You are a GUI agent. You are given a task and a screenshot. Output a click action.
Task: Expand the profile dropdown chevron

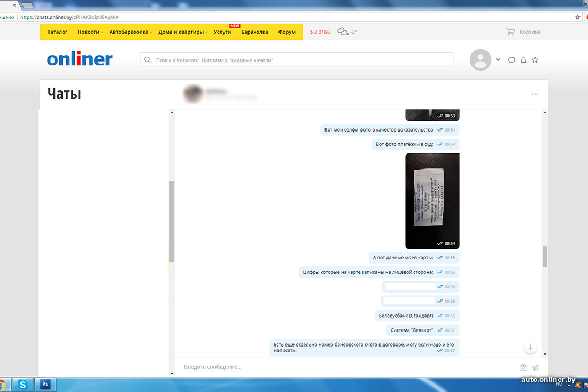[498, 60]
